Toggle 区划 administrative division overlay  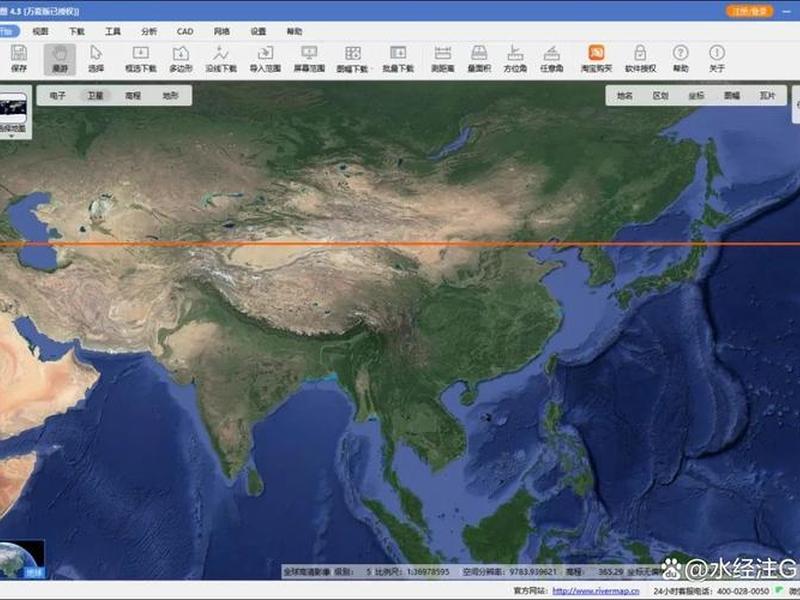(x=661, y=95)
